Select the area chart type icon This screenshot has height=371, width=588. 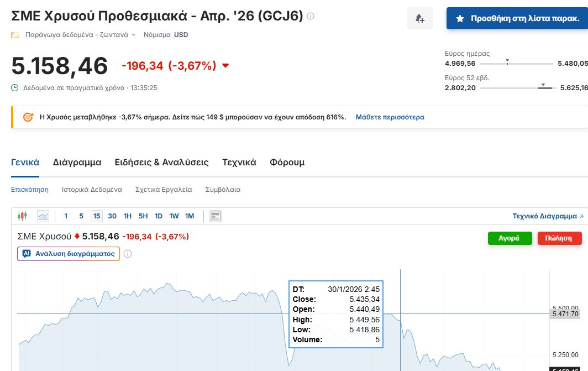point(43,216)
